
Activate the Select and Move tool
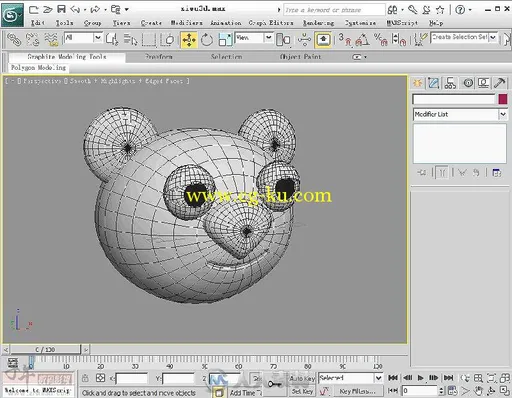pyautogui.click(x=189, y=39)
